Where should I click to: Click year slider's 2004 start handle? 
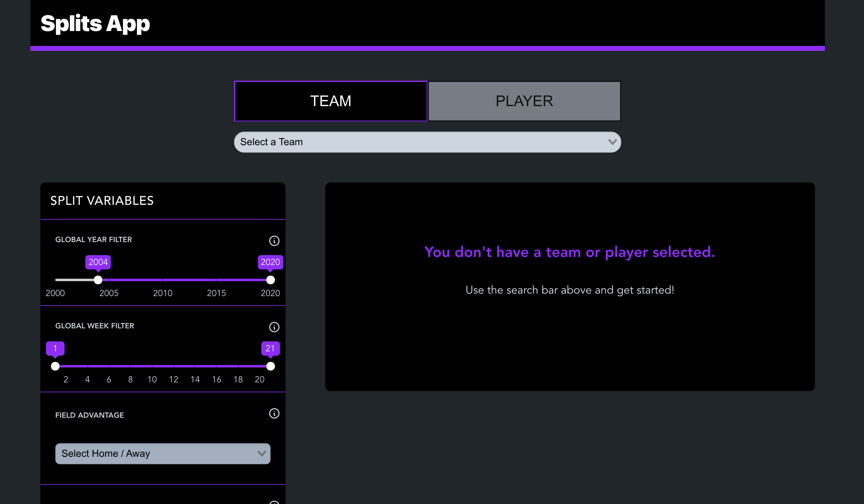pyautogui.click(x=98, y=280)
